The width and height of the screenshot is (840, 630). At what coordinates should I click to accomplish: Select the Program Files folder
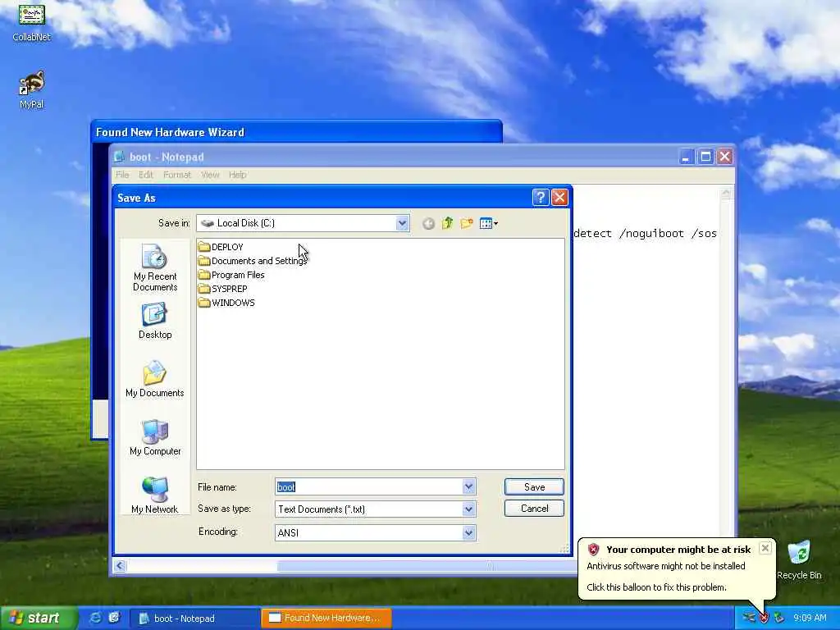pyautogui.click(x=231, y=275)
